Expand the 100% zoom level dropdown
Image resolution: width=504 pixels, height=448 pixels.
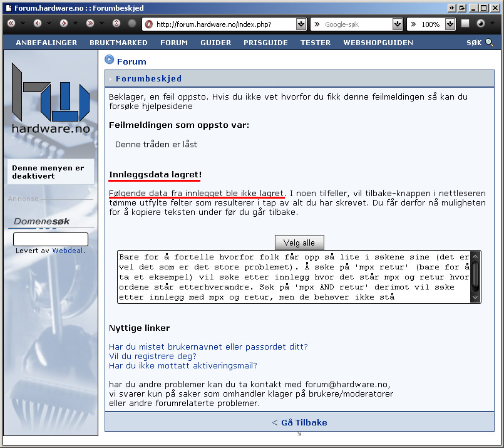pos(450,24)
